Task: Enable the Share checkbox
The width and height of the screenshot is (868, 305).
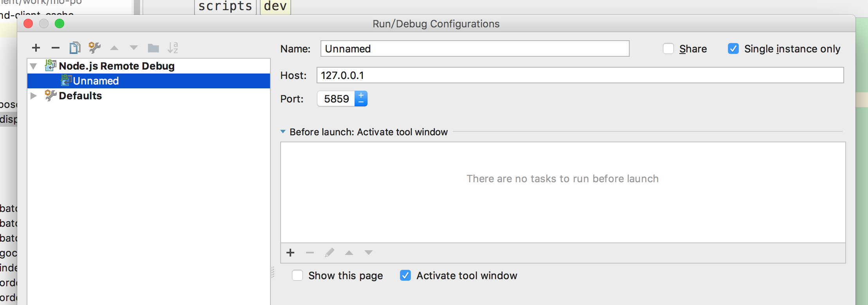Action: tap(668, 49)
